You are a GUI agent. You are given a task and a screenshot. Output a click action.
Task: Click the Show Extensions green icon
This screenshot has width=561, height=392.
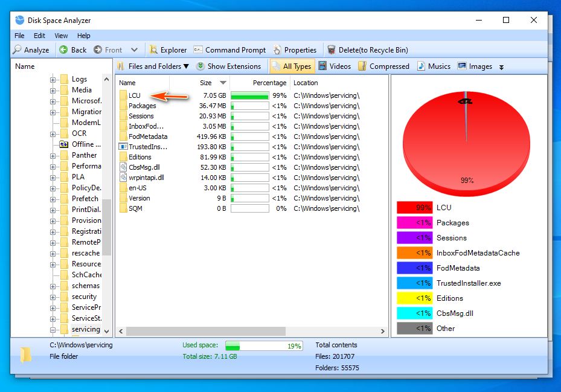200,66
